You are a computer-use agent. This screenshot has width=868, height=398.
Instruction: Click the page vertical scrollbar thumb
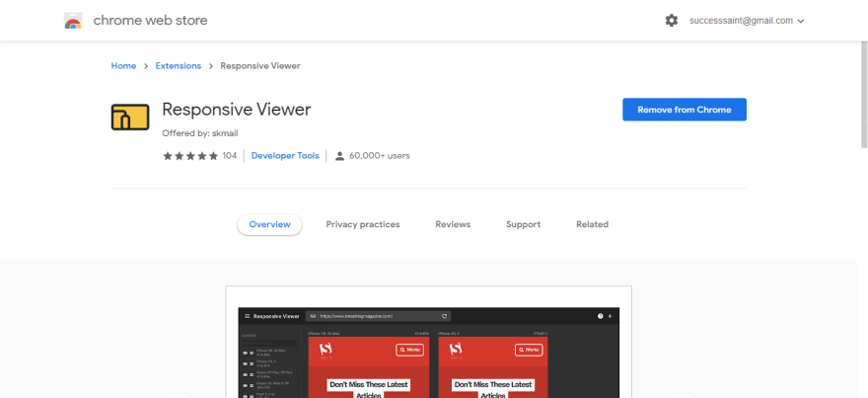click(x=864, y=94)
